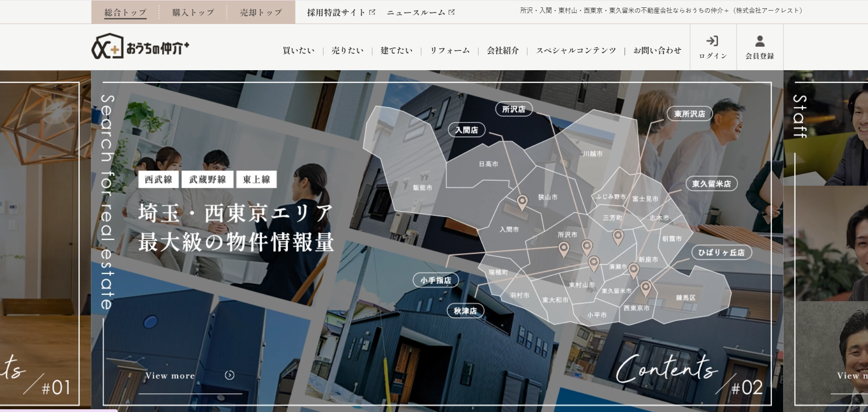The height and width of the screenshot is (412, 868).
Task: Click the 川越市 area on the map
Action: pyautogui.click(x=593, y=154)
